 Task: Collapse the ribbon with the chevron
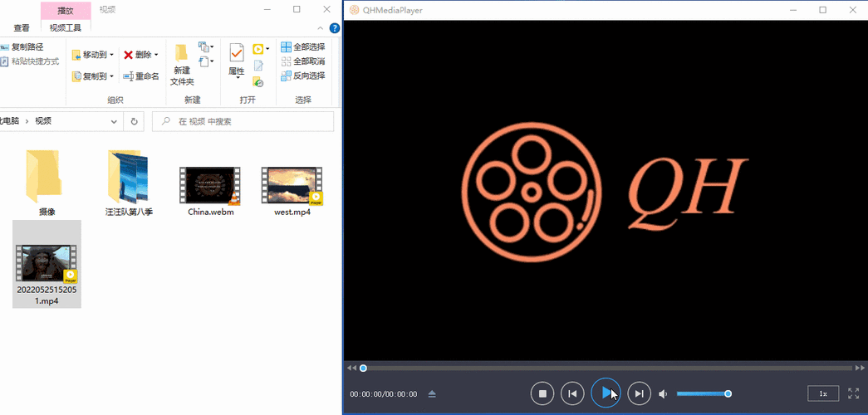click(318, 27)
